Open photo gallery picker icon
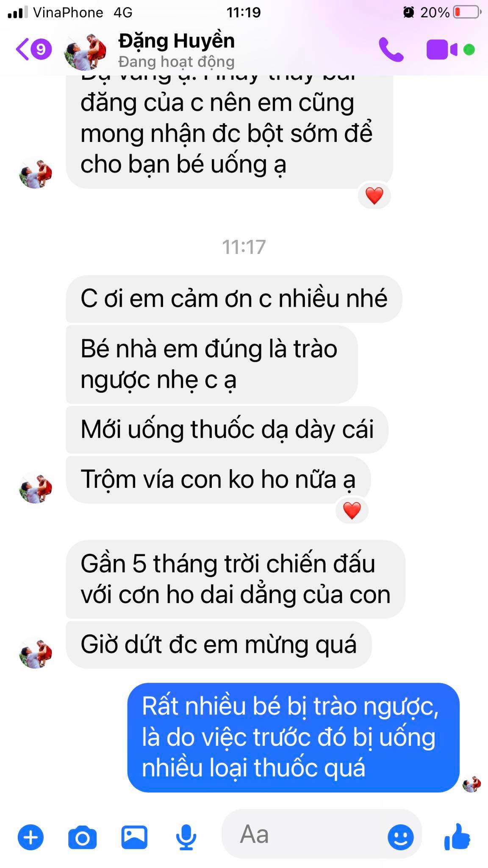The height and width of the screenshot is (868, 488). click(134, 837)
